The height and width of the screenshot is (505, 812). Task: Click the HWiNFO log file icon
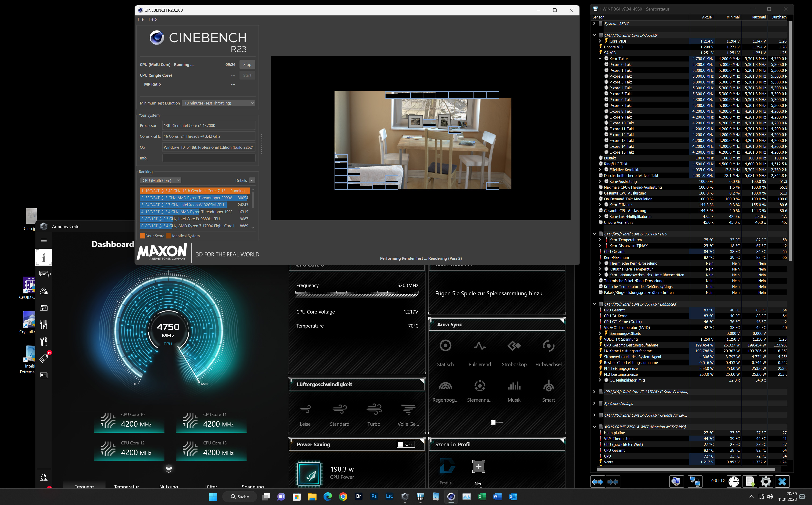click(x=750, y=481)
